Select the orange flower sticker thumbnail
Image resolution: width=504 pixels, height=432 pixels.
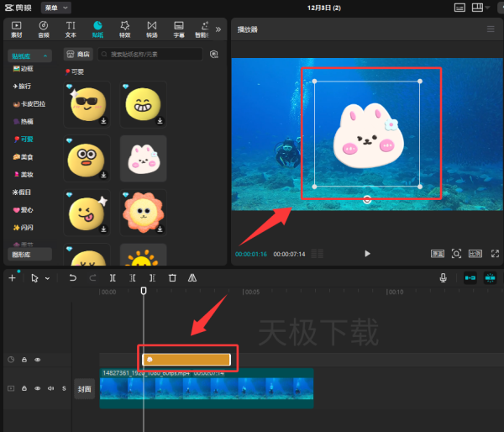point(143,213)
